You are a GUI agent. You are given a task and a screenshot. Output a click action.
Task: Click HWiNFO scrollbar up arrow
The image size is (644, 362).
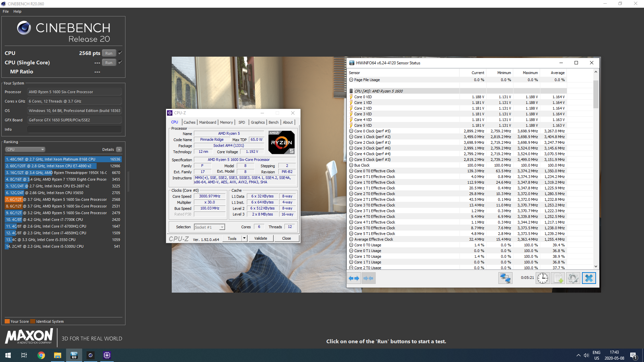(x=596, y=72)
